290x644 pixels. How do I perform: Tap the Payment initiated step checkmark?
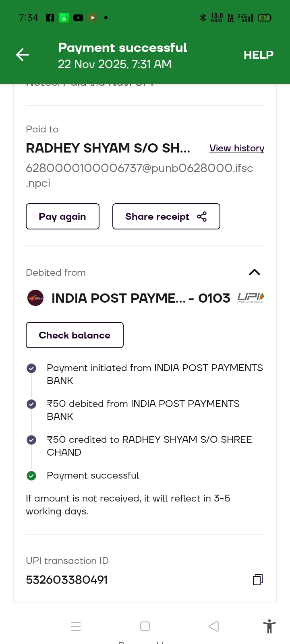(31, 368)
